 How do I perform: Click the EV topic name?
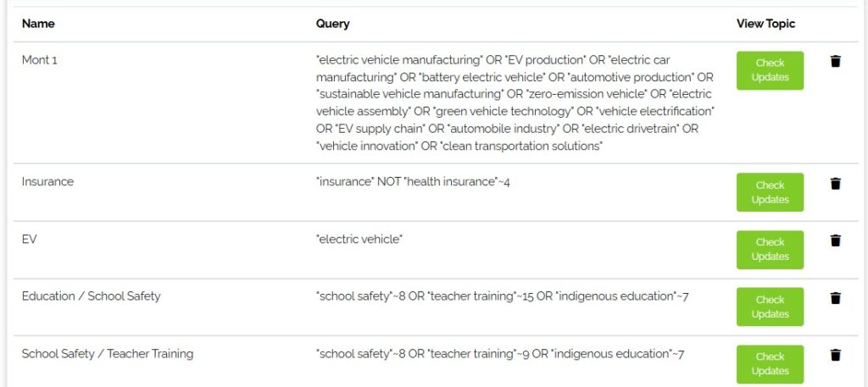[x=30, y=240]
